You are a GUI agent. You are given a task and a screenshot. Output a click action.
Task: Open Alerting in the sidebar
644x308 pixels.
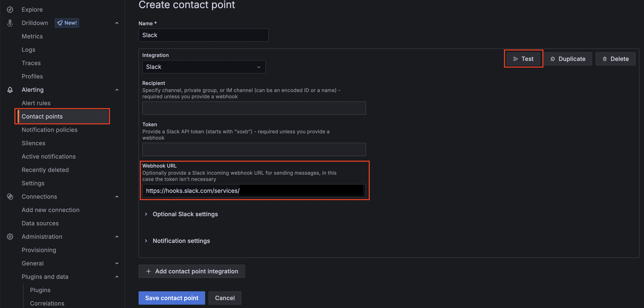(x=33, y=90)
